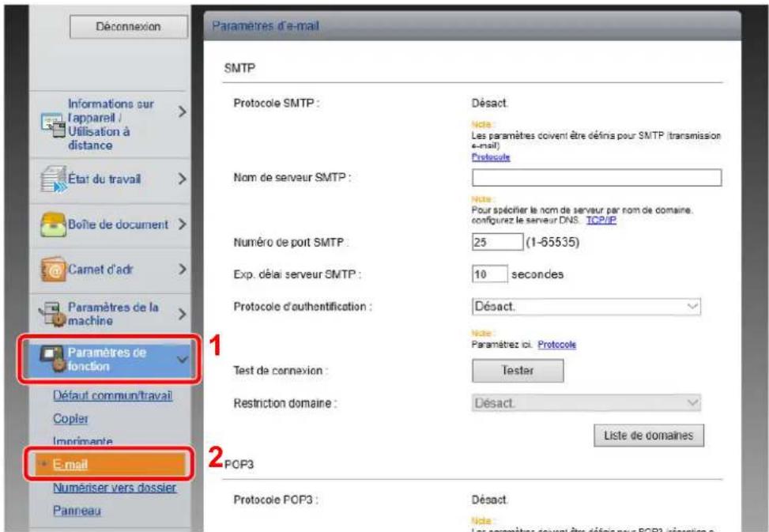Click the Paramètres de la machine icon
This screenshot has height=532, width=769.
coord(52,314)
